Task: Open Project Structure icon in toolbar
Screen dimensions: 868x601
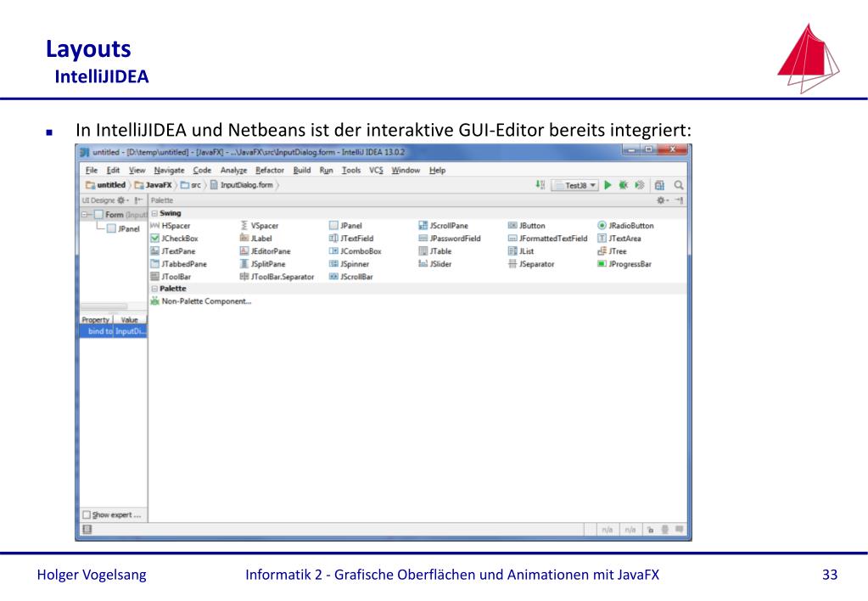Action: [x=659, y=185]
